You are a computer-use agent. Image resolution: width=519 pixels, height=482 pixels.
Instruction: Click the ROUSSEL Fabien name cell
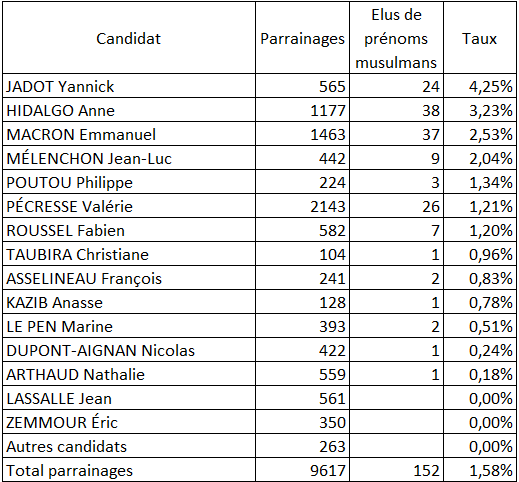click(129, 230)
